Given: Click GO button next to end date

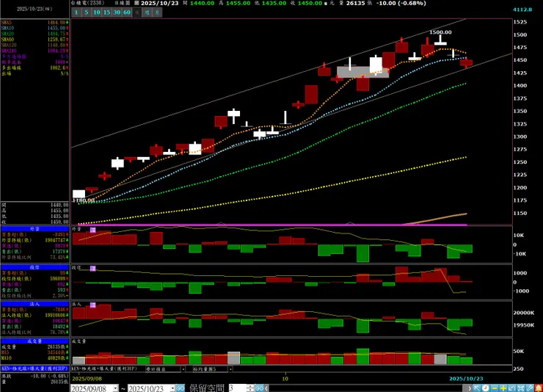Looking at the screenshot, I should [x=180, y=388].
